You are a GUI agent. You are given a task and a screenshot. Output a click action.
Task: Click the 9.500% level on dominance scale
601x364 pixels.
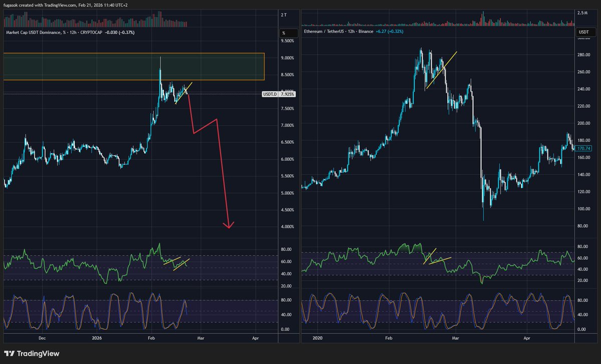coord(288,41)
